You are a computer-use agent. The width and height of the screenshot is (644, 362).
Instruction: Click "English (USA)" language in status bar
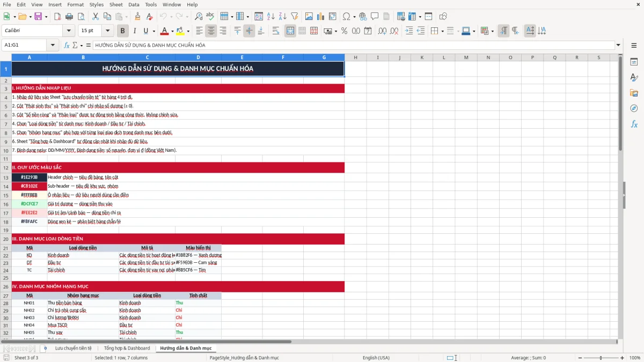coord(376,358)
